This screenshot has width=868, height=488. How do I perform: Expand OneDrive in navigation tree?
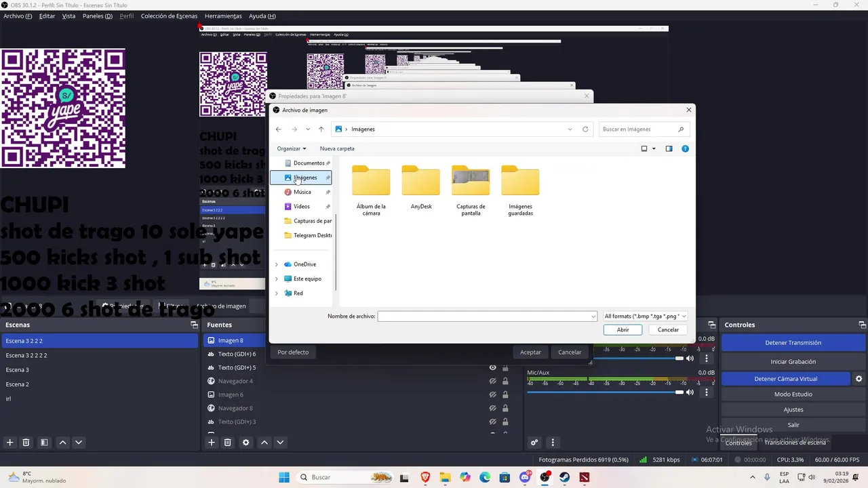(x=276, y=264)
